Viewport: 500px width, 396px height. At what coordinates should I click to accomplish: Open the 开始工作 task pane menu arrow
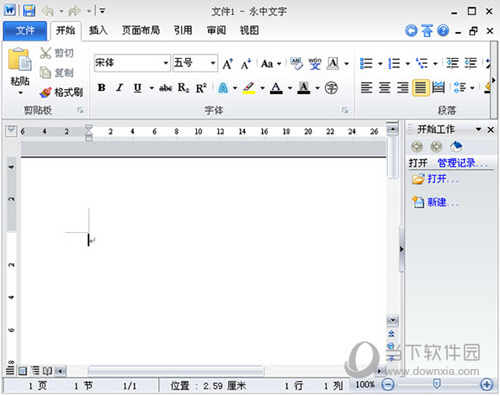click(x=479, y=129)
